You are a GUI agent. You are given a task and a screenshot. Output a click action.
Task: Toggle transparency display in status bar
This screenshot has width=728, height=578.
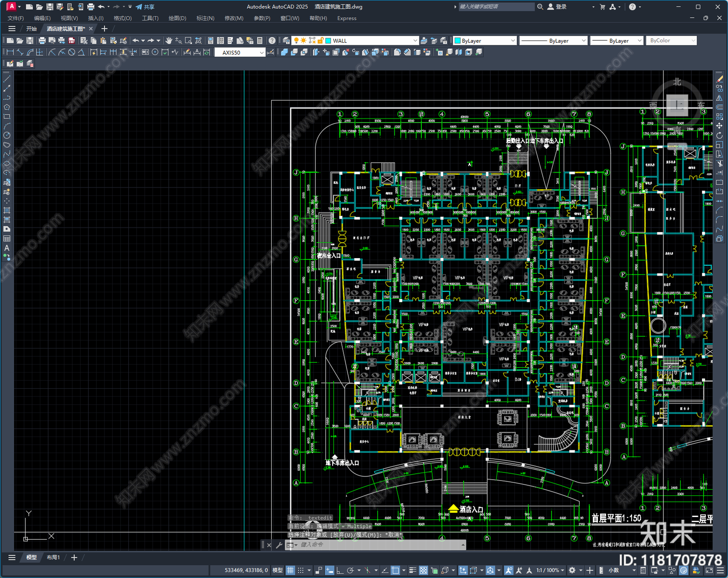(x=424, y=570)
